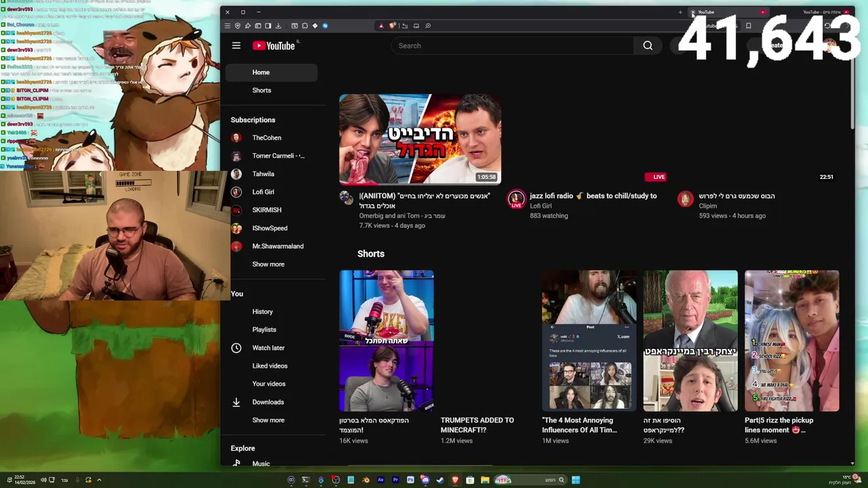Open the Downloads arrow icon in sidebar
The height and width of the screenshot is (488, 868).
(236, 402)
